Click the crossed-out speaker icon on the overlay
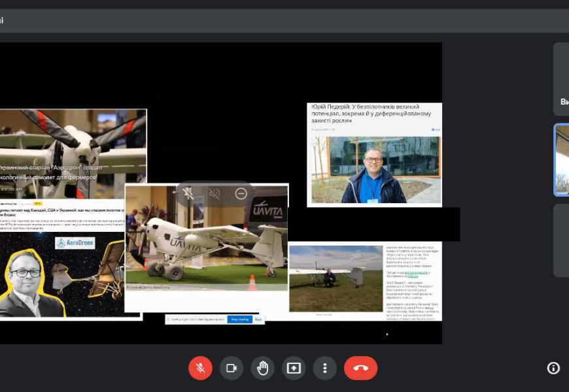This screenshot has height=392, width=569. (214, 193)
